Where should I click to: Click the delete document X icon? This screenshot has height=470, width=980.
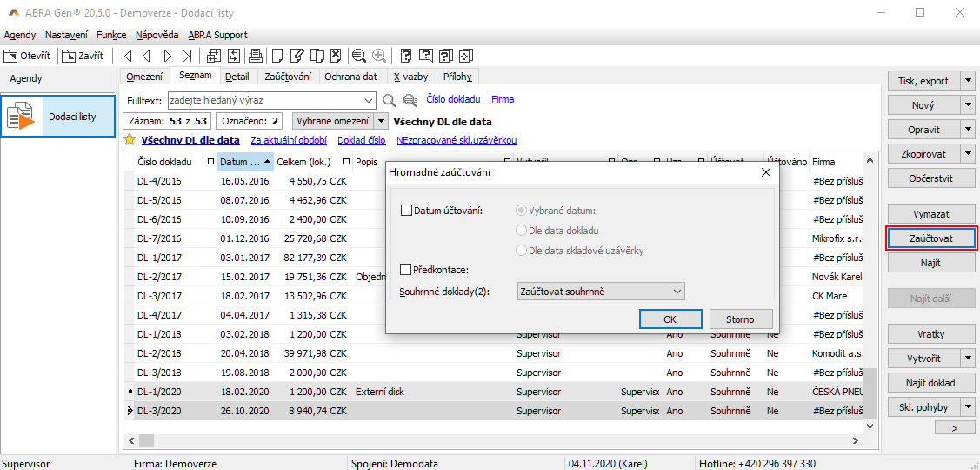pos(336,56)
